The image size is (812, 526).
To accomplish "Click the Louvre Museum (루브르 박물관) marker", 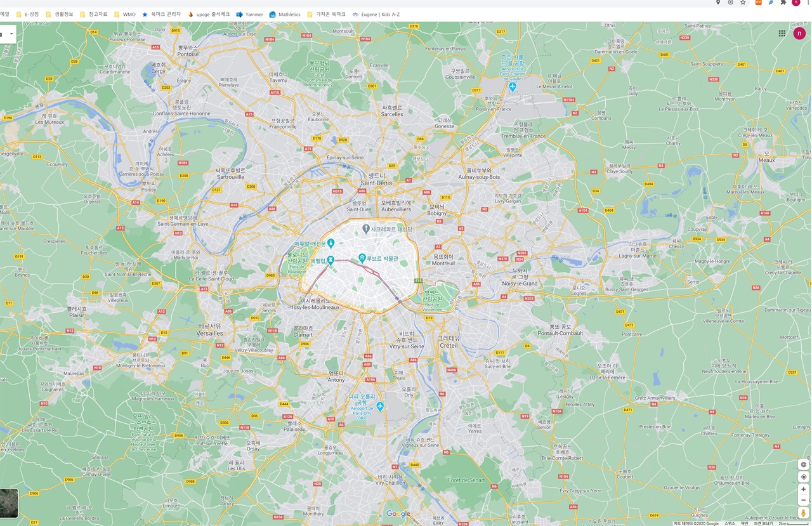I will 362,258.
